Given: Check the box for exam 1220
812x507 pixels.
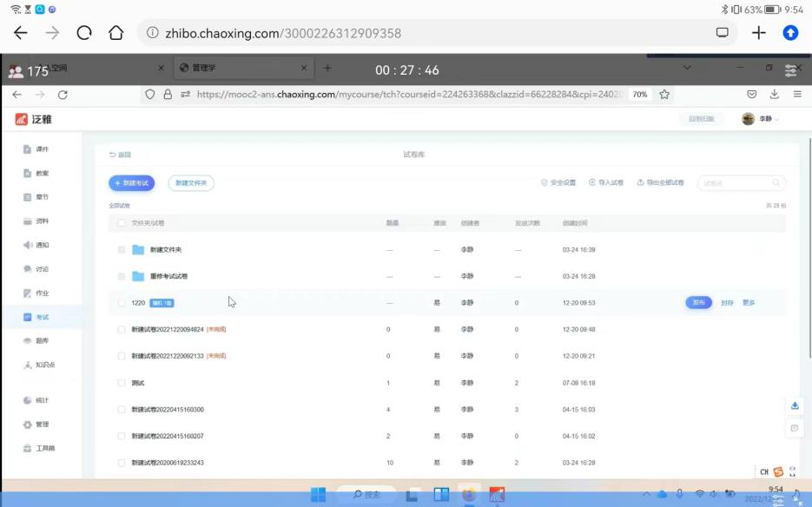Looking at the screenshot, I should pyautogui.click(x=122, y=303).
